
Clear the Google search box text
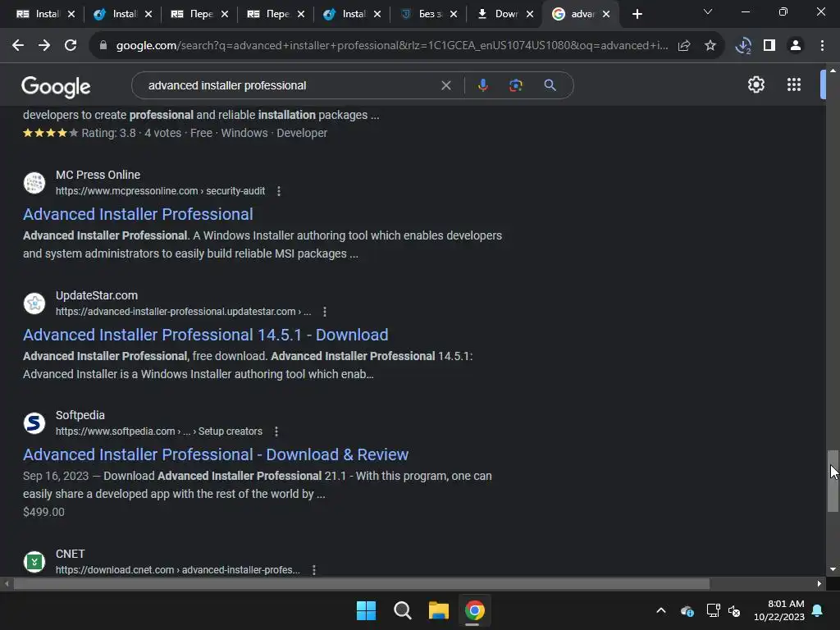pos(445,85)
